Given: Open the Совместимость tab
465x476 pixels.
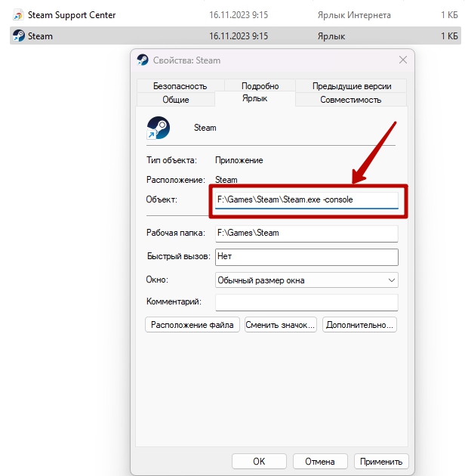Looking at the screenshot, I should [351, 100].
